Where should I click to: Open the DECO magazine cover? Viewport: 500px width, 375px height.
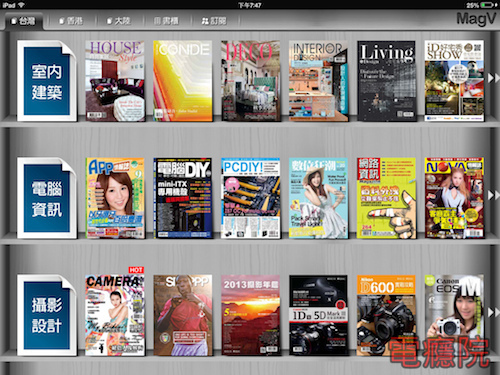[251, 81]
